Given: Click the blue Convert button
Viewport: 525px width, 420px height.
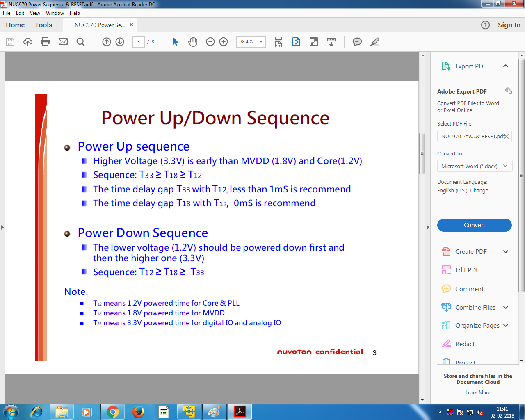Looking at the screenshot, I should point(475,225).
